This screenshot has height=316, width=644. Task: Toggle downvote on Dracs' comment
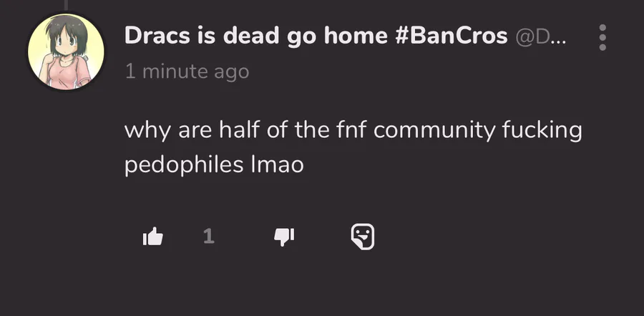pyautogui.click(x=284, y=237)
